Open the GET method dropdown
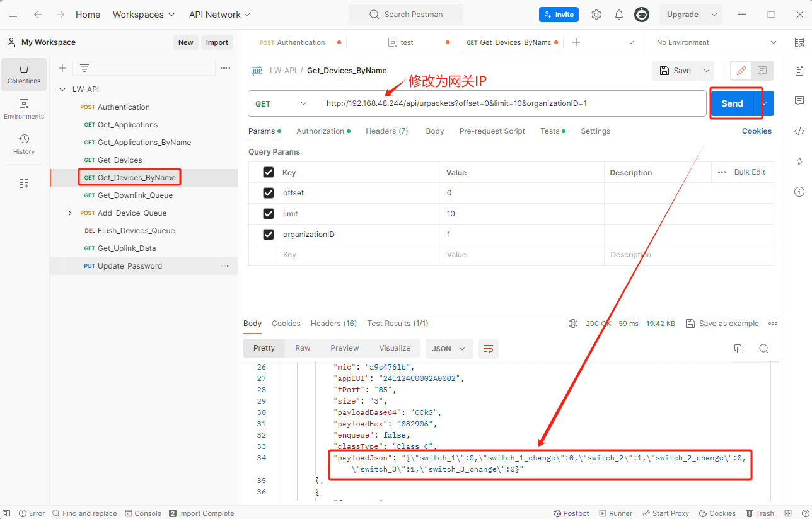Screen dimensions: 812x519 pyautogui.click(x=282, y=103)
